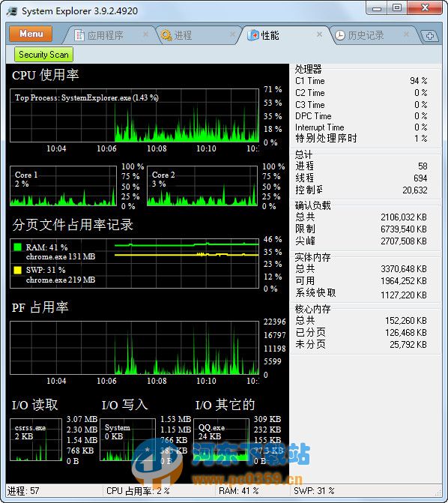Viewport: 448px width, 503px height.
Task: Close the 性能 tab
Action: coord(319,34)
